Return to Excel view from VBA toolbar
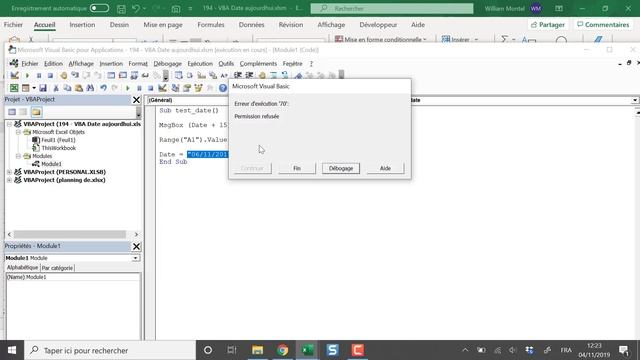This screenshot has height=360, width=640. (x=14, y=88)
